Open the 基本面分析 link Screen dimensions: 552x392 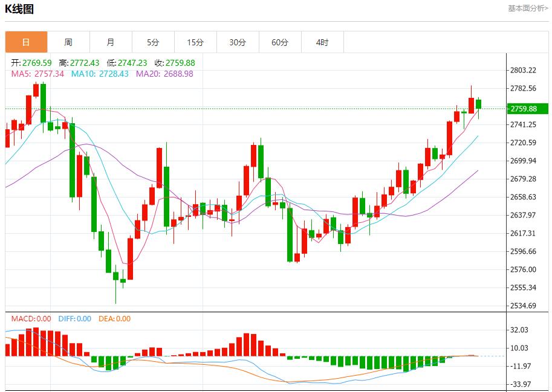point(528,8)
